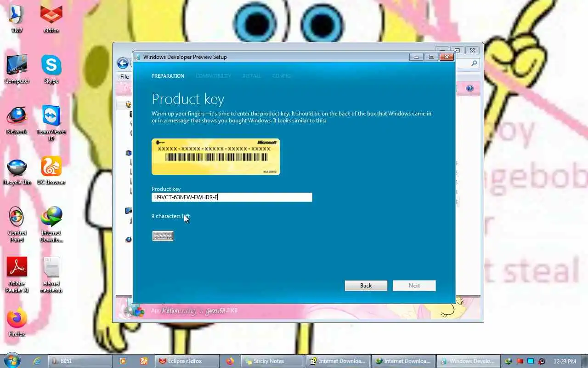The height and width of the screenshot is (368, 588).
Task: Click the taskbar clock showing 12:29 PM
Action: point(565,361)
